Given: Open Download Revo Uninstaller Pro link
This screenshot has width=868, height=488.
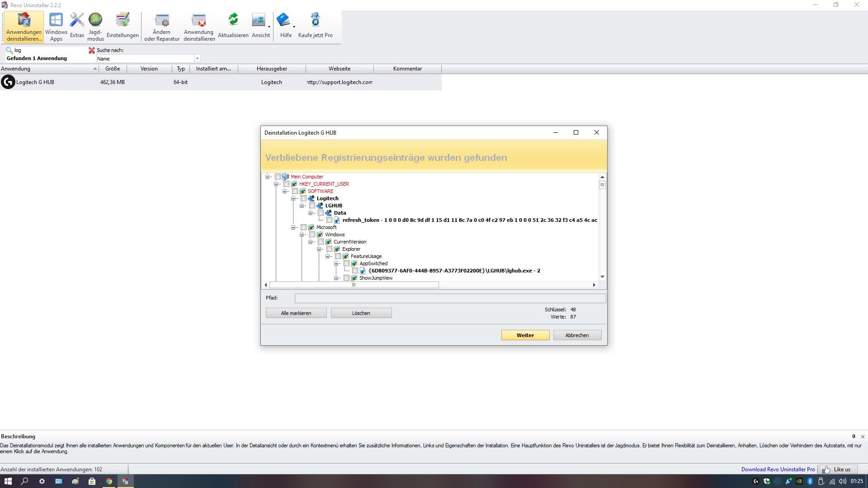Looking at the screenshot, I should click(778, 469).
